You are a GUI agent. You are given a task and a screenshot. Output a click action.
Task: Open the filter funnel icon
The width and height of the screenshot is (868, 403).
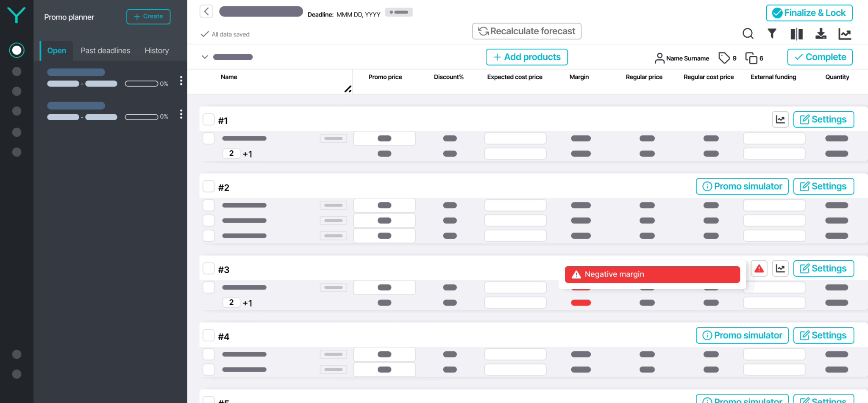pyautogui.click(x=772, y=33)
